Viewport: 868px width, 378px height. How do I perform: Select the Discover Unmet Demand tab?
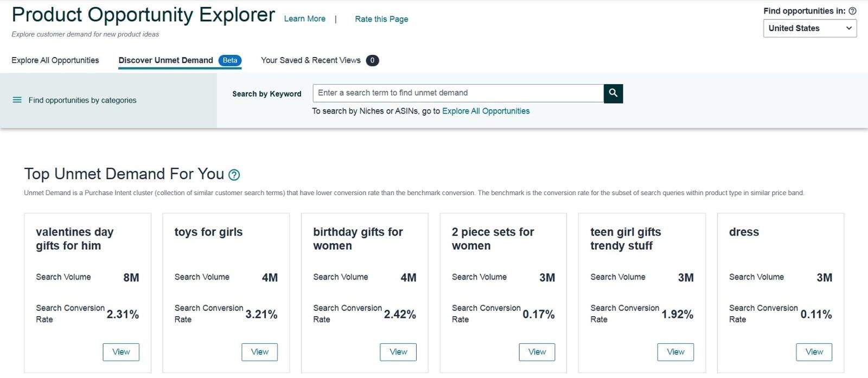[x=165, y=60]
